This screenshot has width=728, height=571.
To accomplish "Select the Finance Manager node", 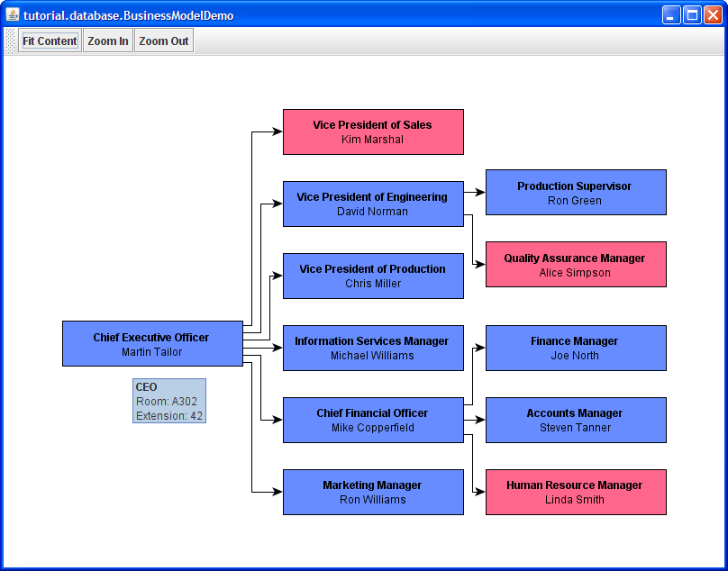I will pos(576,349).
